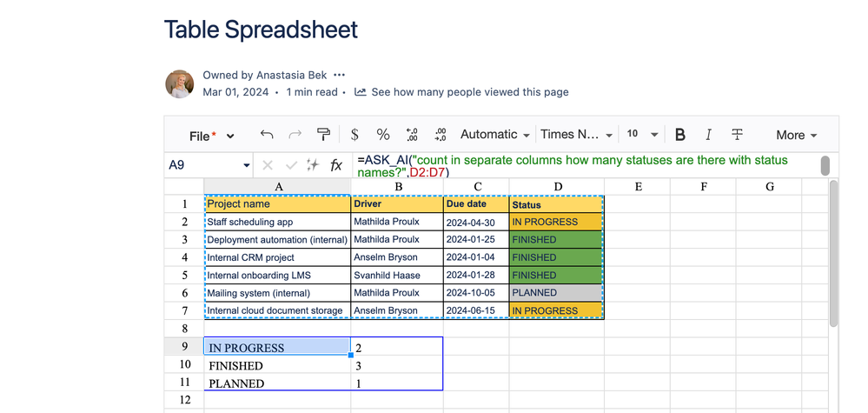
Task: Open the Automatic number format dropdown
Action: pos(495,135)
